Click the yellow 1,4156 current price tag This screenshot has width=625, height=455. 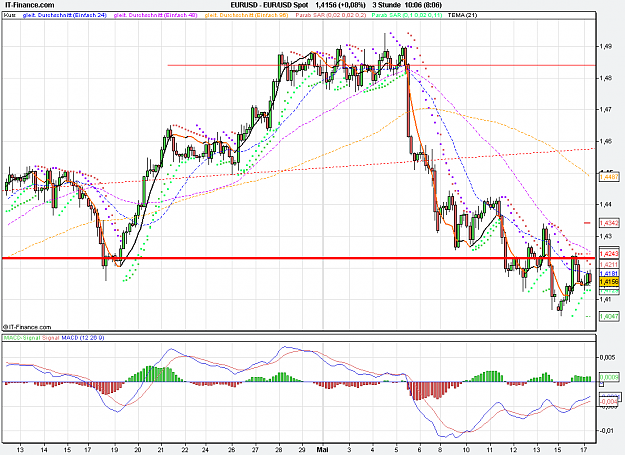click(609, 282)
